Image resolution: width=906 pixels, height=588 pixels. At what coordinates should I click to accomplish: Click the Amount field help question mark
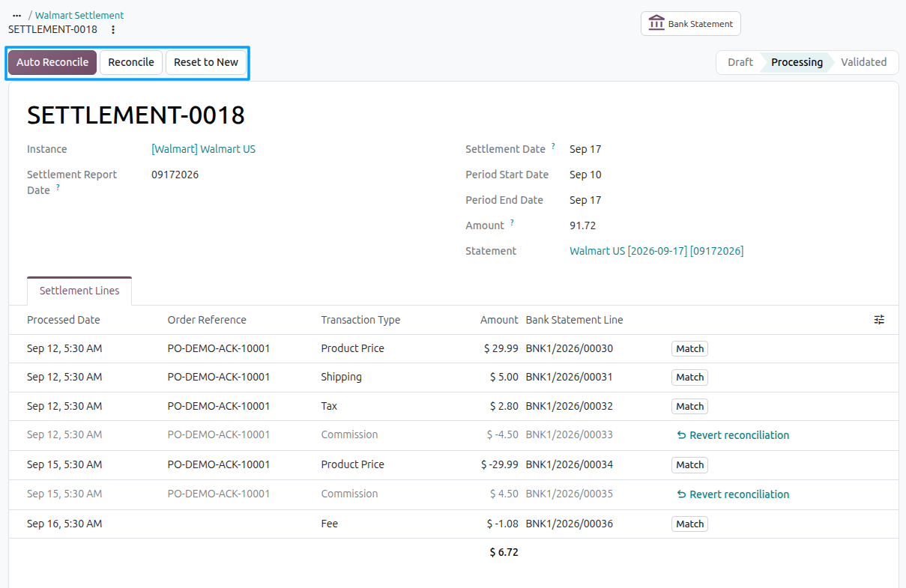512,222
